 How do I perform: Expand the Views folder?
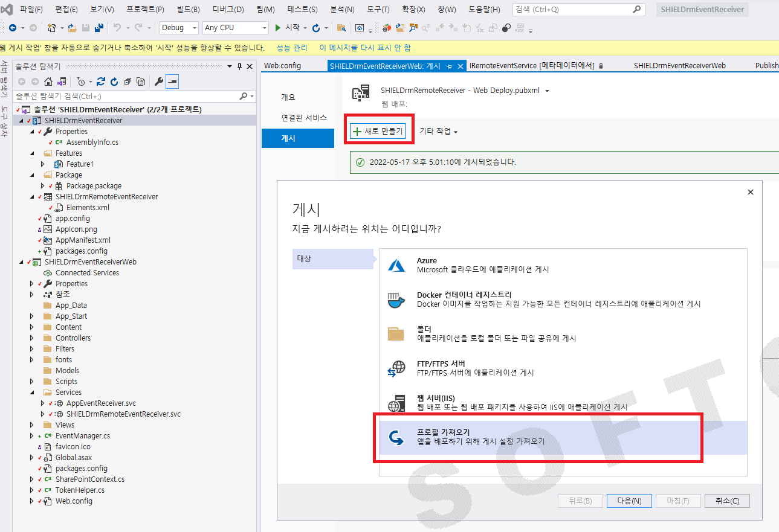tap(32, 425)
